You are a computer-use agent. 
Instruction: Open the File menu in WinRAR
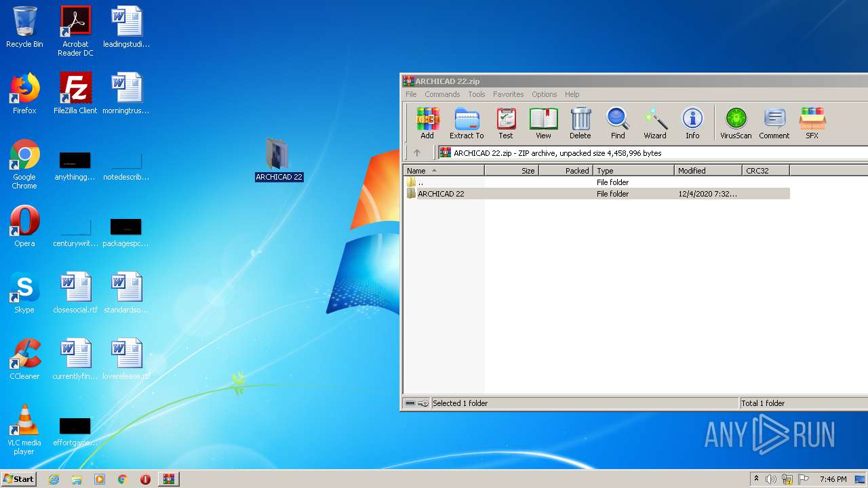(411, 94)
